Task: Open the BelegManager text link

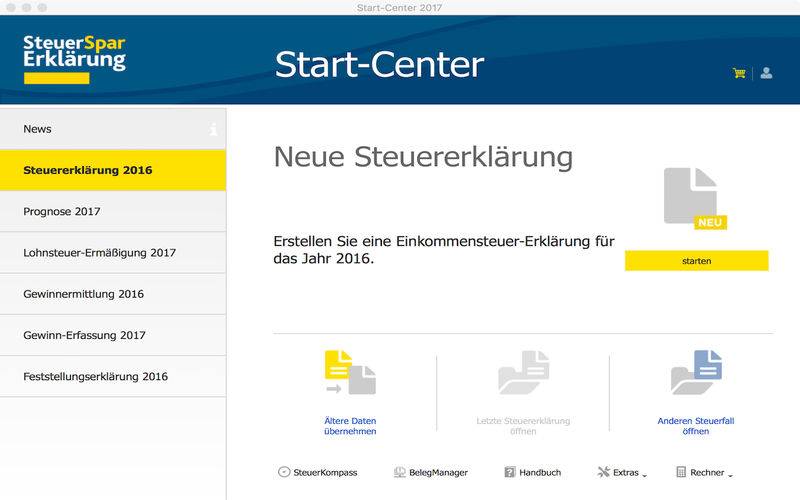Action: click(438, 472)
